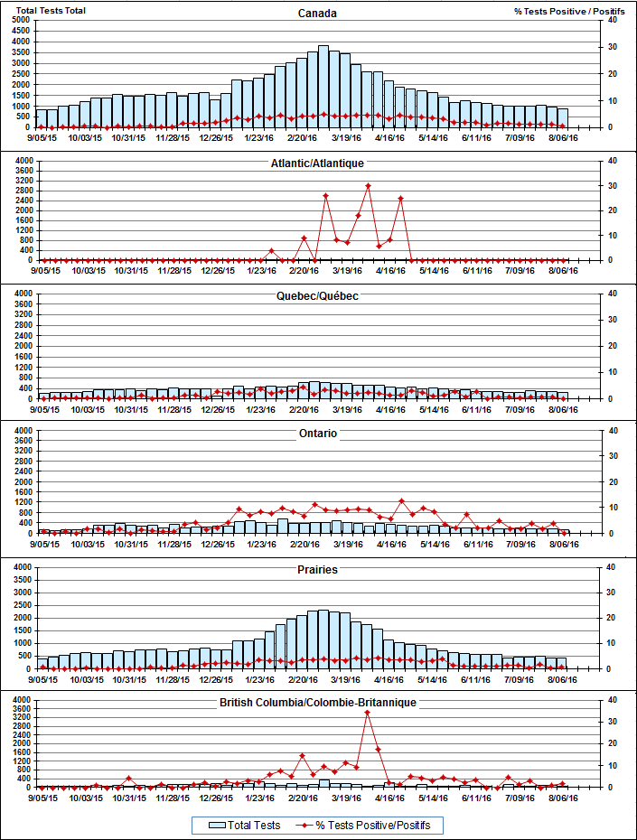Viewport: 637px width, 840px height.
Task: Select the % Tests Positive legend label
Action: pyautogui.click(x=372, y=826)
